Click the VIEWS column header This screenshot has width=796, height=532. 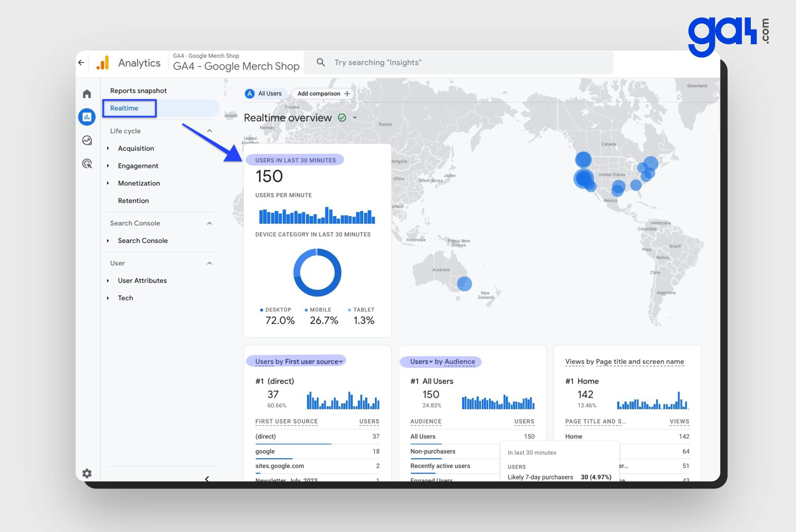(679, 421)
